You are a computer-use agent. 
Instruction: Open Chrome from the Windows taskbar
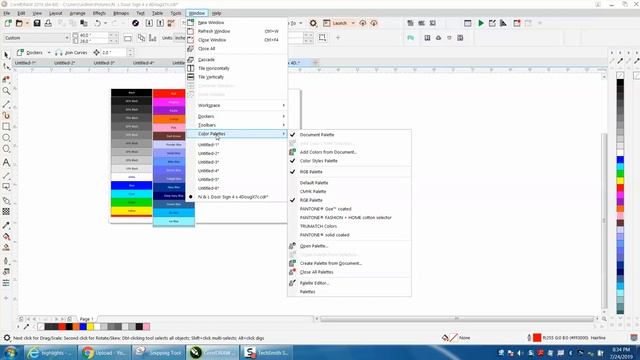coord(105,352)
